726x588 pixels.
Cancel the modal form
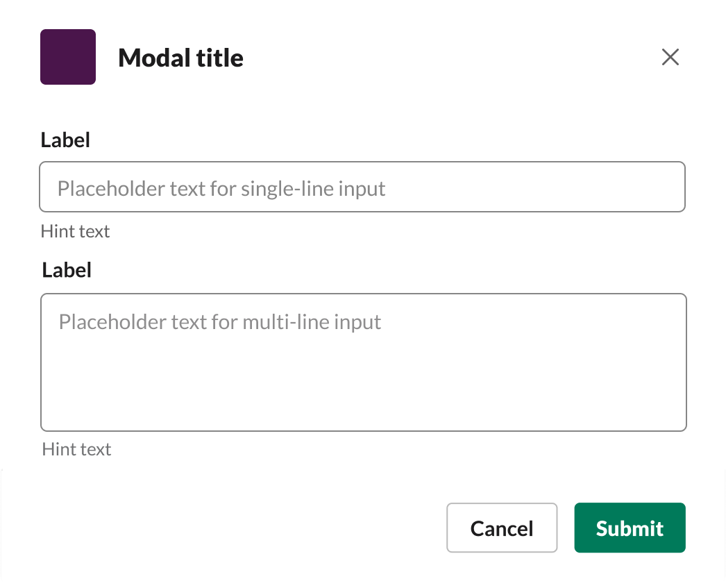502,528
